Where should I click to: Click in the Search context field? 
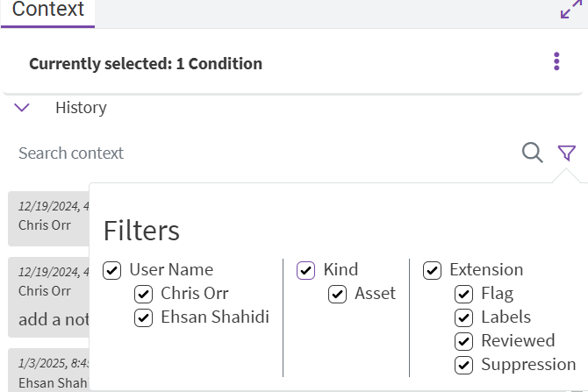pyautogui.click(x=263, y=153)
